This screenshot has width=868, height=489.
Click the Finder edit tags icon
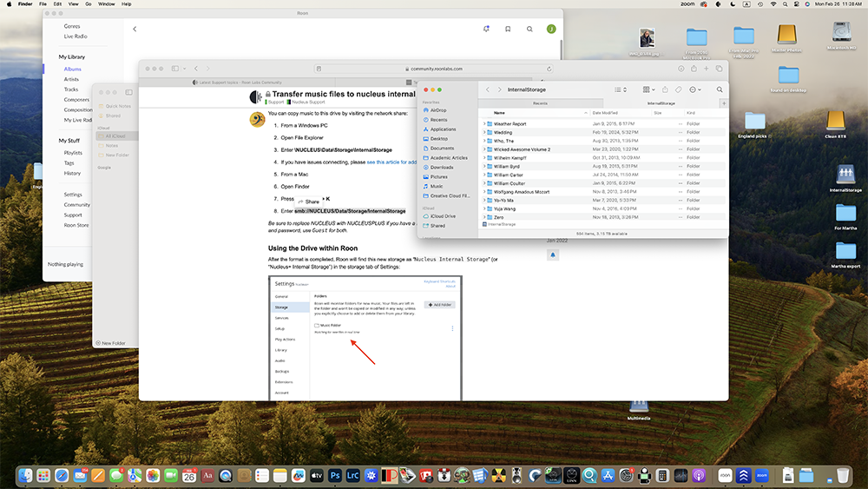pos(678,89)
